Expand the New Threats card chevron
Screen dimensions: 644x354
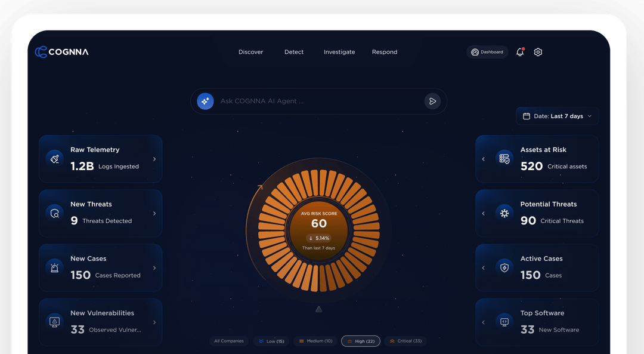point(154,213)
